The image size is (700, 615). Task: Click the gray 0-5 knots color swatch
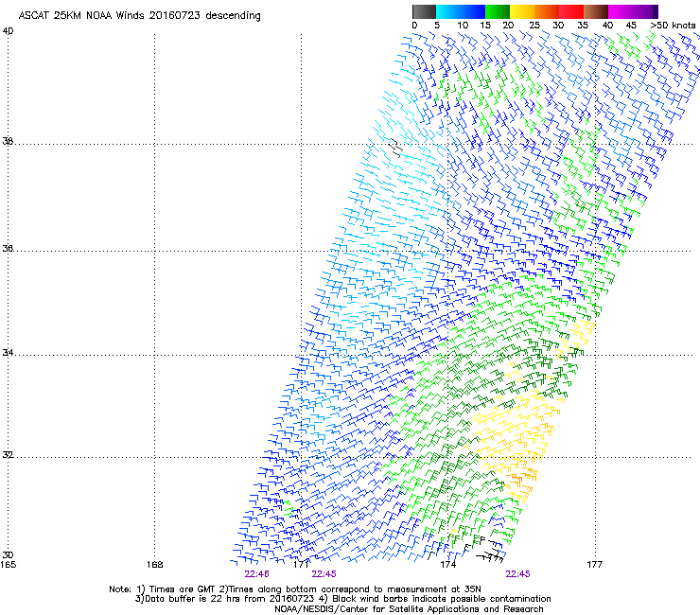pos(424,11)
